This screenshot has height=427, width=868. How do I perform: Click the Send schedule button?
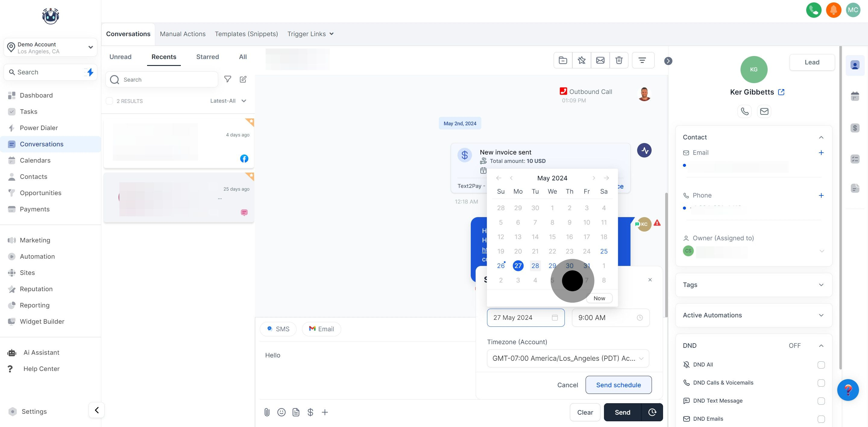click(618, 385)
